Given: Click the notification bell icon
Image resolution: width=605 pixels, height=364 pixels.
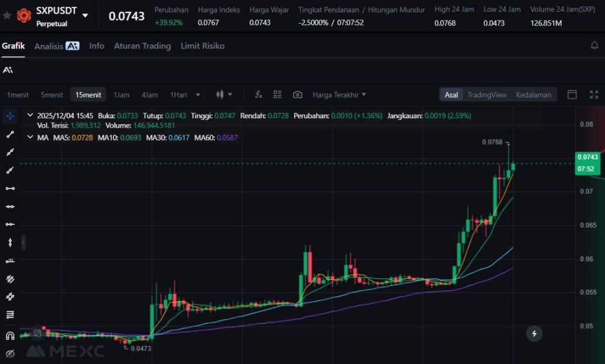Looking at the screenshot, I should [x=594, y=45].
